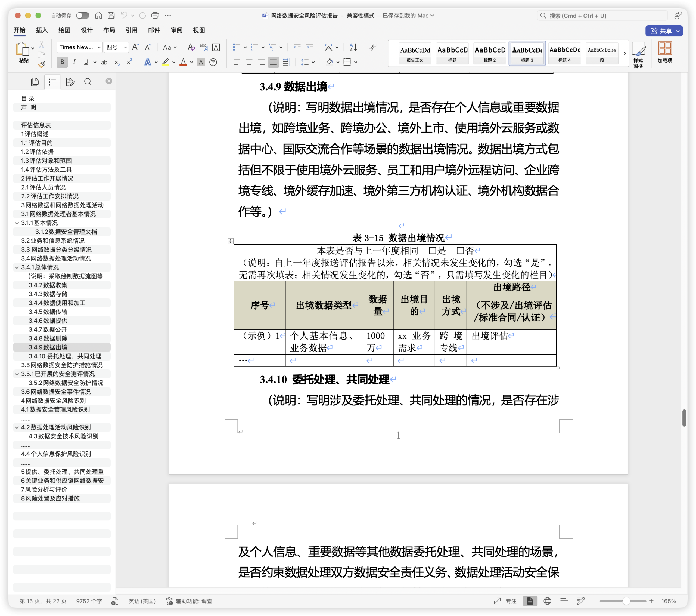Jump to 3.4.10 委托处理、共同处理 heading
The height and width of the screenshot is (616, 696).
pos(65,356)
